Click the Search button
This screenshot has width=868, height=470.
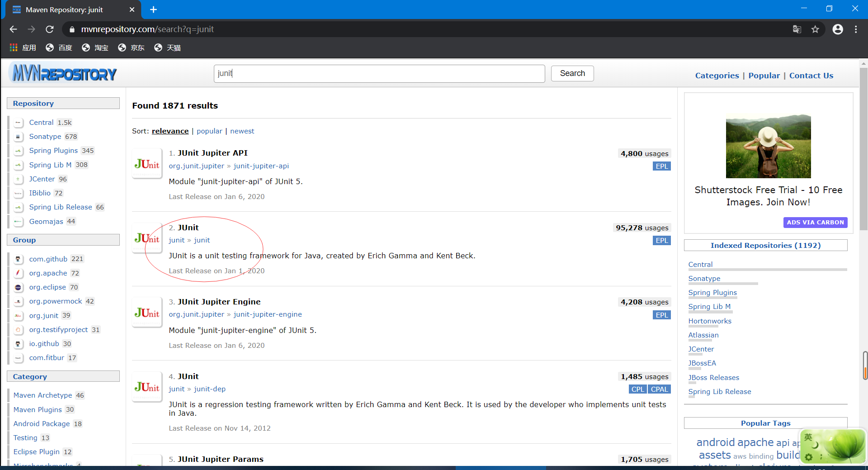[x=572, y=73]
